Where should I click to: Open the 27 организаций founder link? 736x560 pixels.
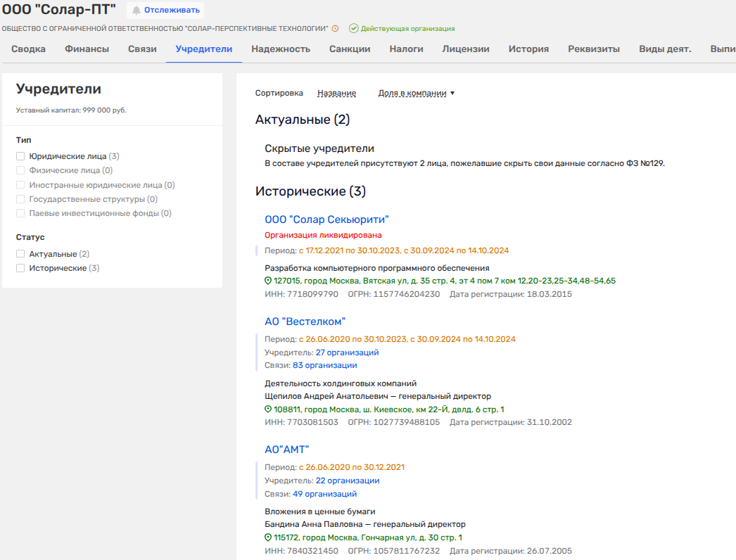click(x=347, y=352)
